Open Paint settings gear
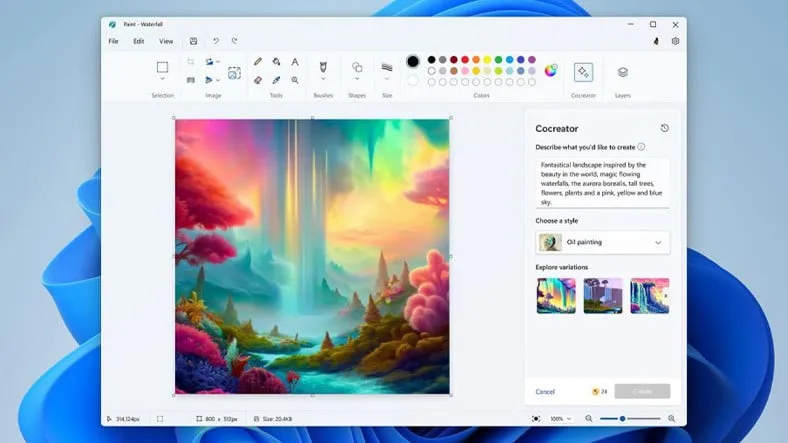This screenshot has width=788, height=443. click(675, 41)
